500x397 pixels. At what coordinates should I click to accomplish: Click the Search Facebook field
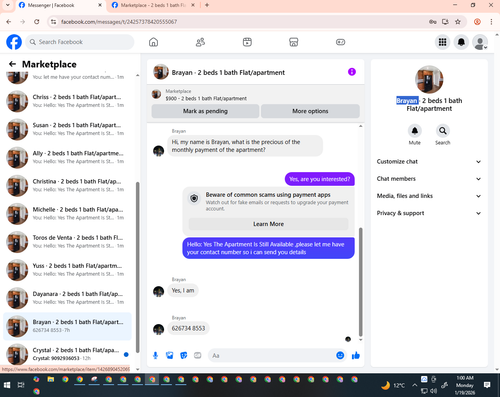pyautogui.click(x=80, y=42)
